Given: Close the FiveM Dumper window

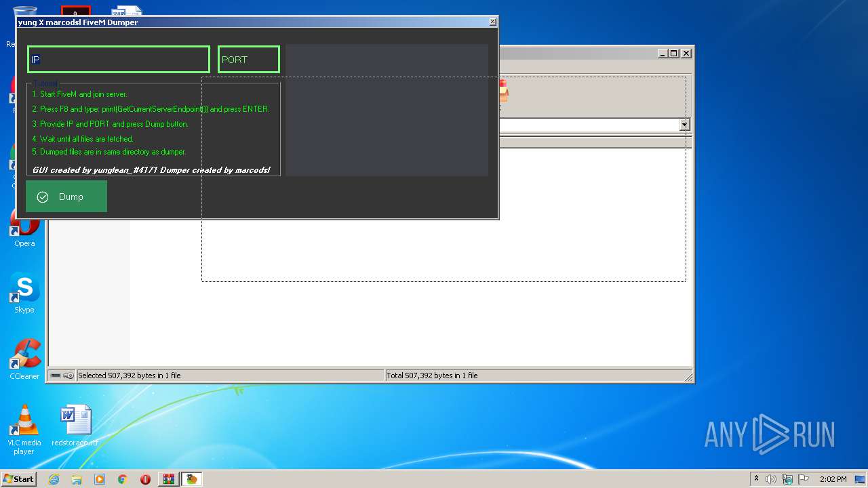Looking at the screenshot, I should click(492, 22).
